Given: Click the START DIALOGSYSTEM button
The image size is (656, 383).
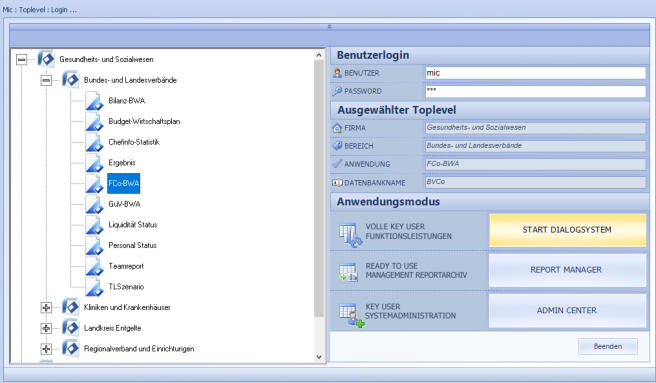Looking at the screenshot, I should pos(567,230).
